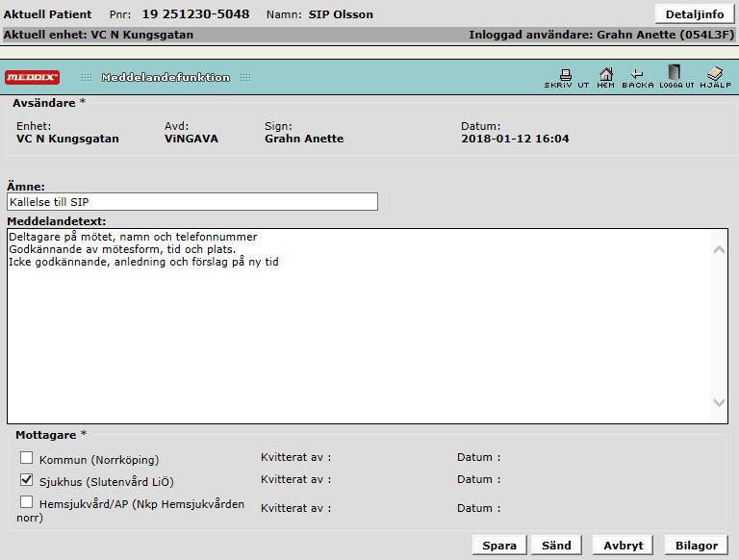Click the Aktuell enhet header text

(x=98, y=35)
